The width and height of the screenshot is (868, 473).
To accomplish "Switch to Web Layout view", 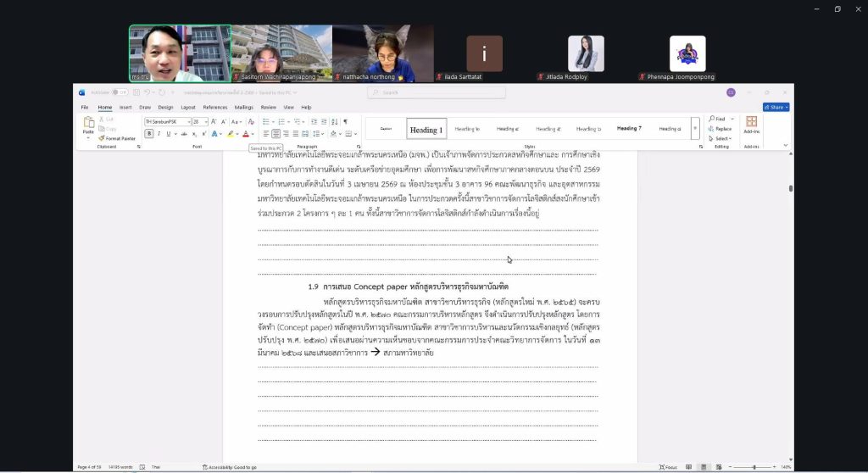I will 719,467.
